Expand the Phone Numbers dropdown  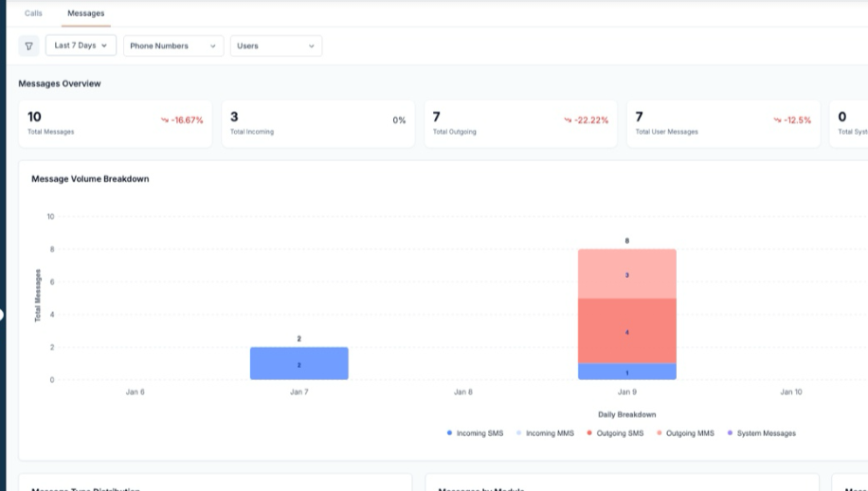tap(172, 45)
